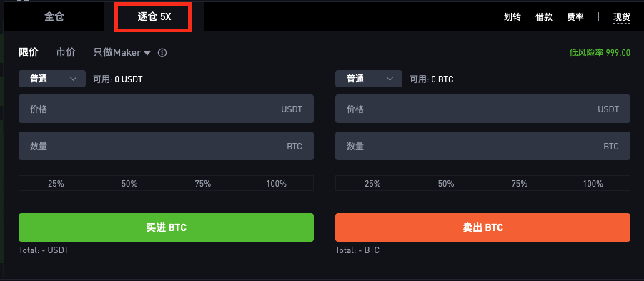Open the 只做Maker dropdown arrow
The width and height of the screenshot is (644, 281).
pyautogui.click(x=147, y=53)
